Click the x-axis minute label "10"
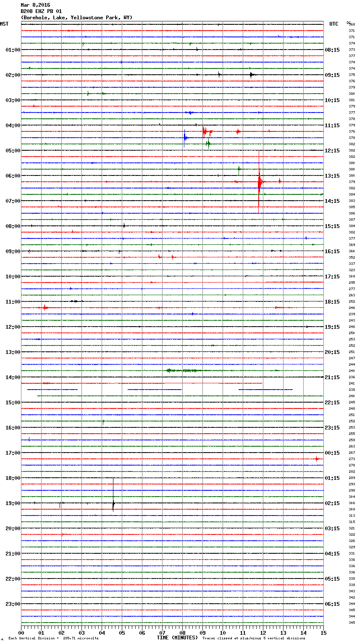Screen dimensions: 357x644 (223, 633)
